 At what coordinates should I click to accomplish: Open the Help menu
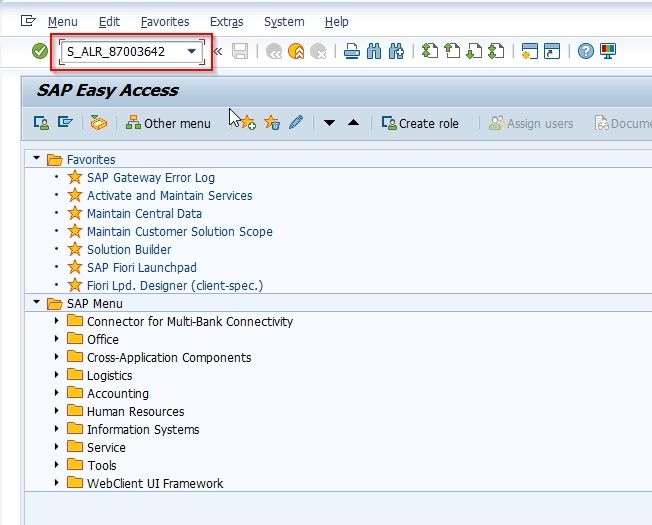337,22
